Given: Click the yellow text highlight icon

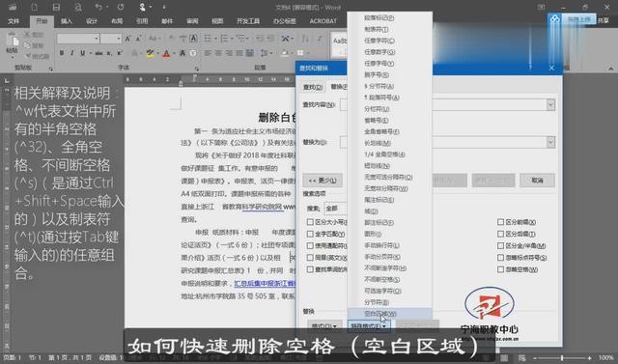Looking at the screenshot, I should pos(150,53).
